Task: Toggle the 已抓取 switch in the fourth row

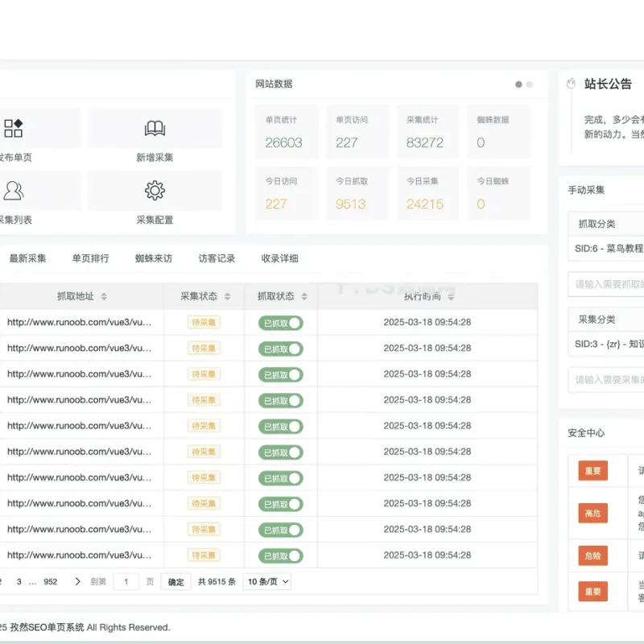Action: click(x=281, y=401)
